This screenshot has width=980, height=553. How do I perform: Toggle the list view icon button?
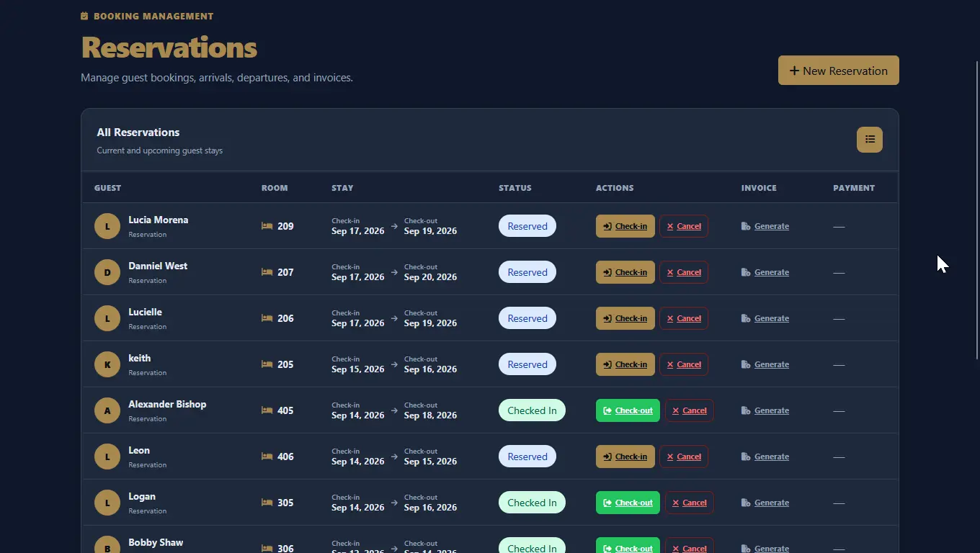click(x=869, y=140)
